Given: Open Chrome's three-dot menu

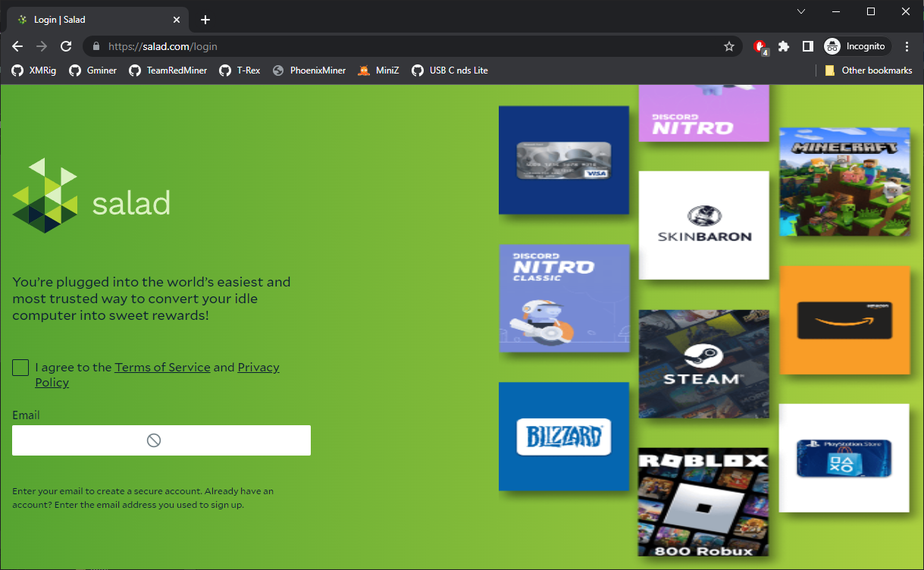Looking at the screenshot, I should [x=907, y=46].
